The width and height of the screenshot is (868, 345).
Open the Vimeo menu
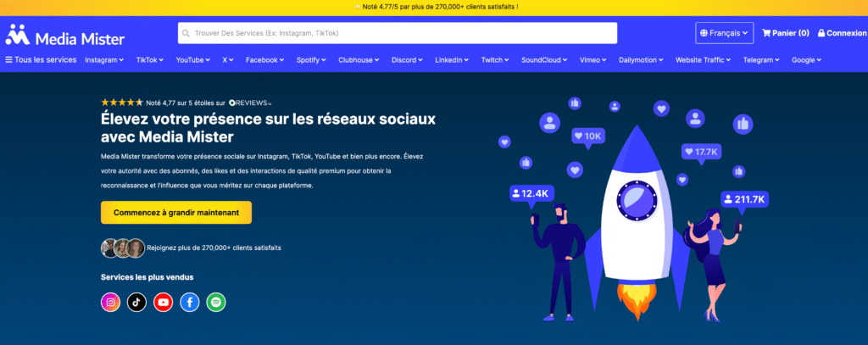click(593, 60)
